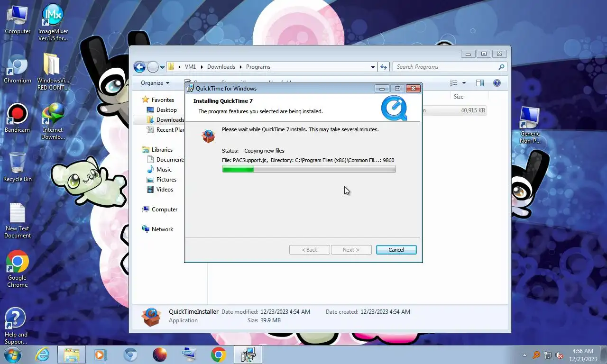
Task: Open the Organize menu
Action: (155, 83)
